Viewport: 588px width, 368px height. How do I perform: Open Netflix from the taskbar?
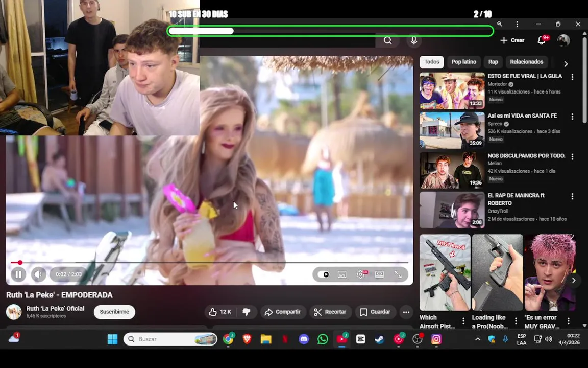click(x=285, y=339)
